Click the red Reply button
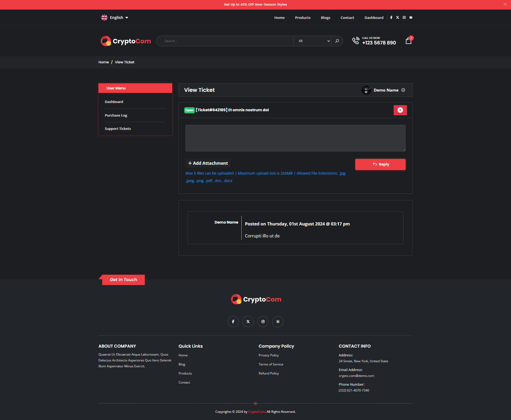 pos(380,164)
